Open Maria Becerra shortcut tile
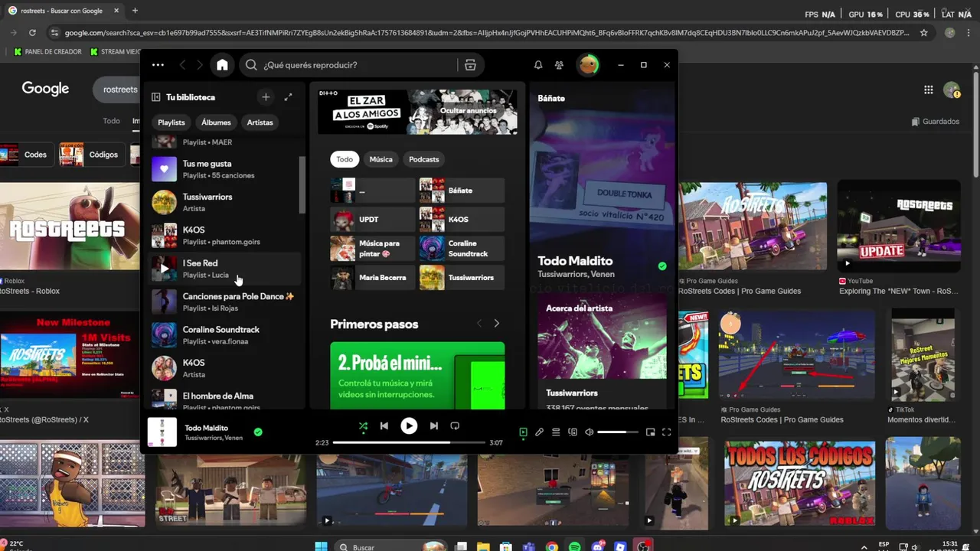The height and width of the screenshot is (551, 980). (x=373, y=277)
